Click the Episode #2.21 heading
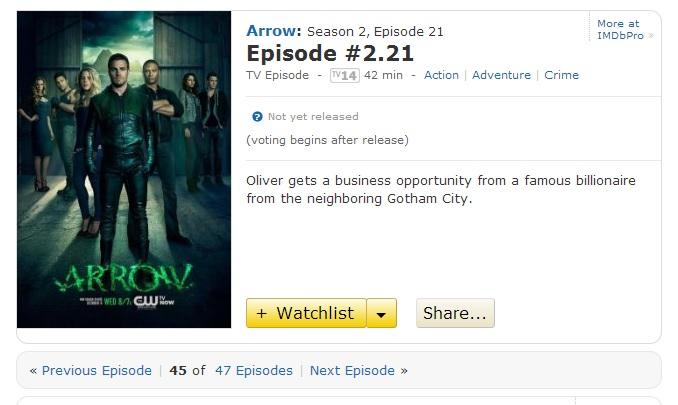The height and width of the screenshot is (405, 678). pyautogui.click(x=330, y=54)
